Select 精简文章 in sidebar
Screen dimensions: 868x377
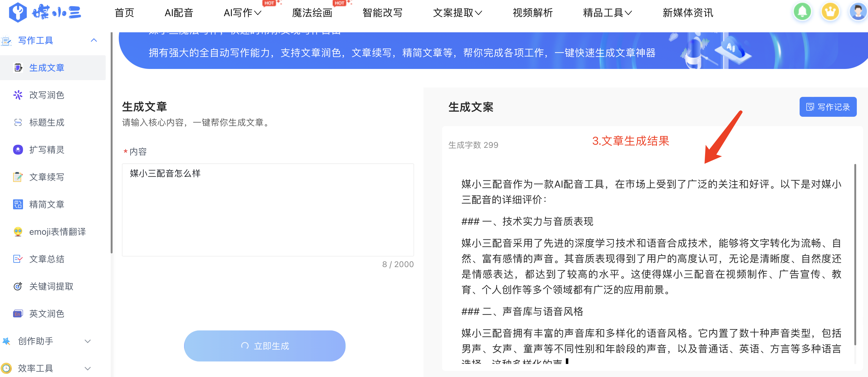pyautogui.click(x=53, y=204)
